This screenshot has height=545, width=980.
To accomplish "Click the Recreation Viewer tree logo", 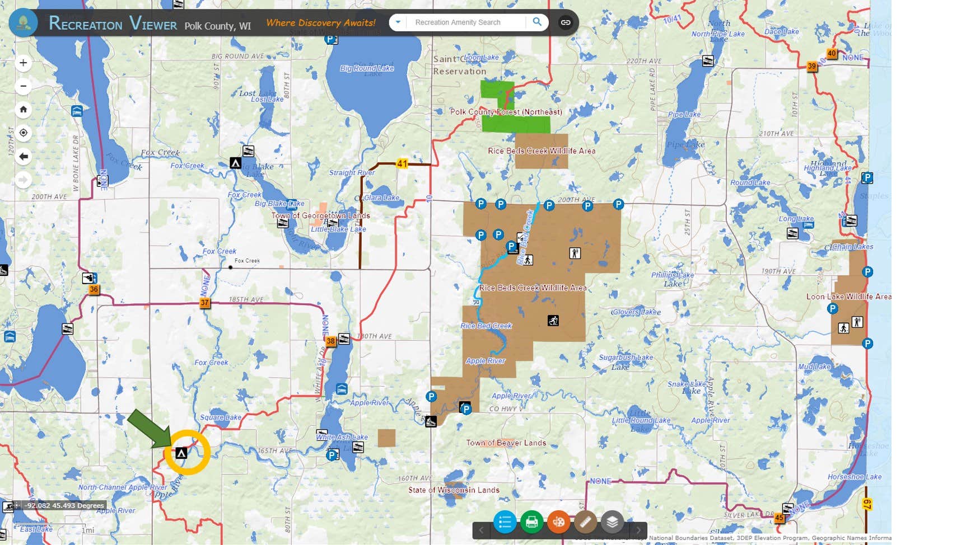I will [23, 23].
